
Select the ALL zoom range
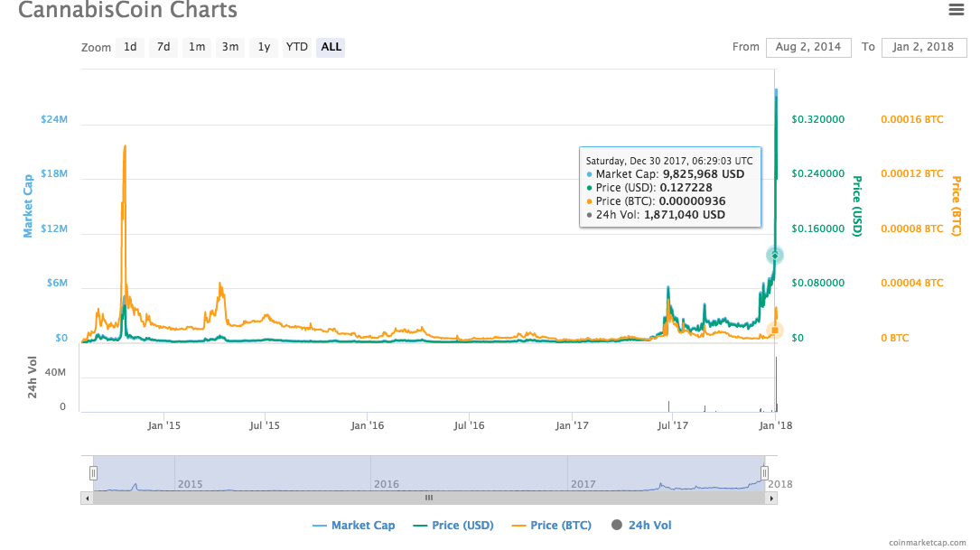[331, 47]
